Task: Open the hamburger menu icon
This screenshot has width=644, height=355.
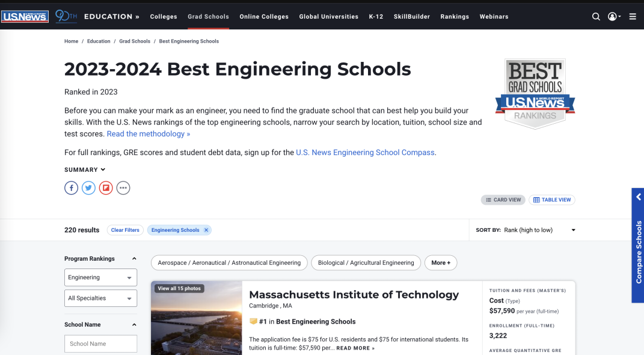Action: coord(633,16)
